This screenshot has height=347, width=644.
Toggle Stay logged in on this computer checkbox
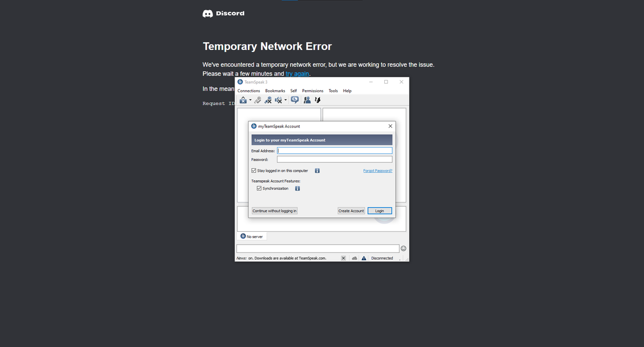tap(254, 171)
